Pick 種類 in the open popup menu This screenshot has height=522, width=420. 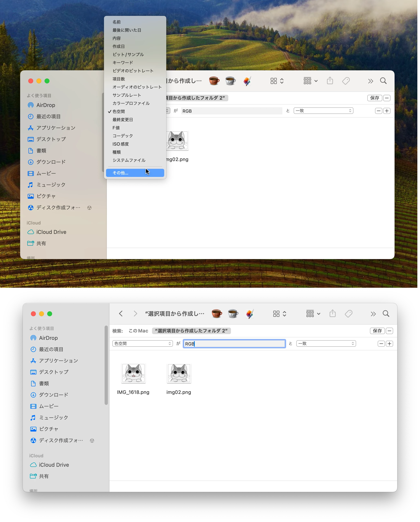pos(117,152)
